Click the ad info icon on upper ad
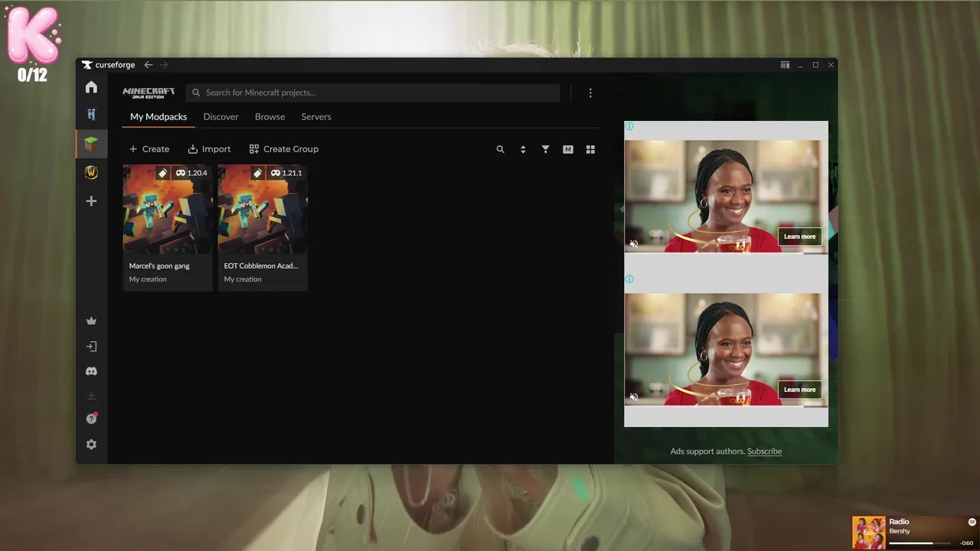 (x=629, y=126)
